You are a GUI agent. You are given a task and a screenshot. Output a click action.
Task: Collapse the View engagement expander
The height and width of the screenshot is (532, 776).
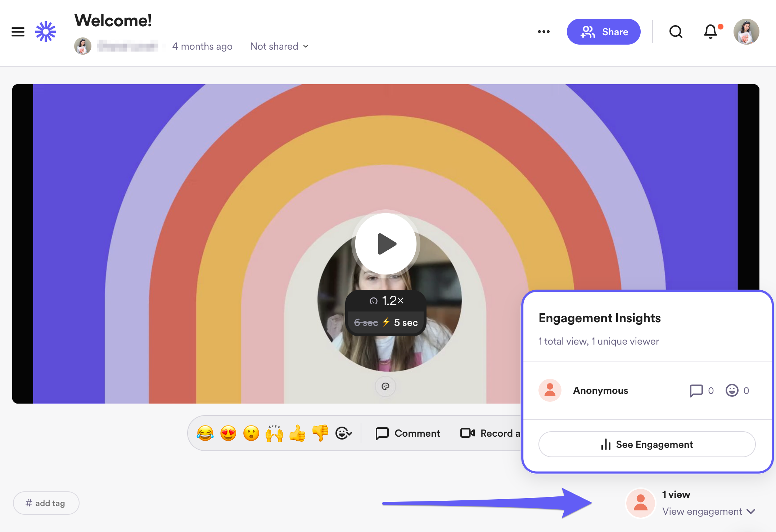click(708, 511)
